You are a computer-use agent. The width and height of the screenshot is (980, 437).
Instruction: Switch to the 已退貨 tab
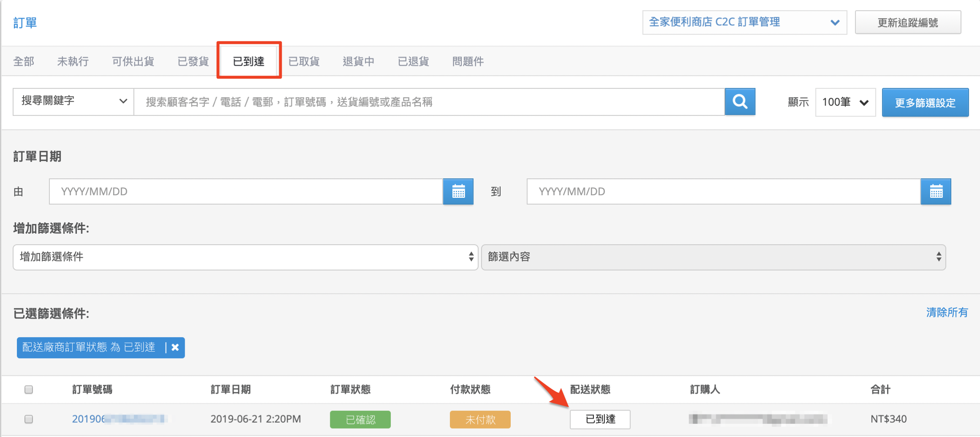(414, 61)
